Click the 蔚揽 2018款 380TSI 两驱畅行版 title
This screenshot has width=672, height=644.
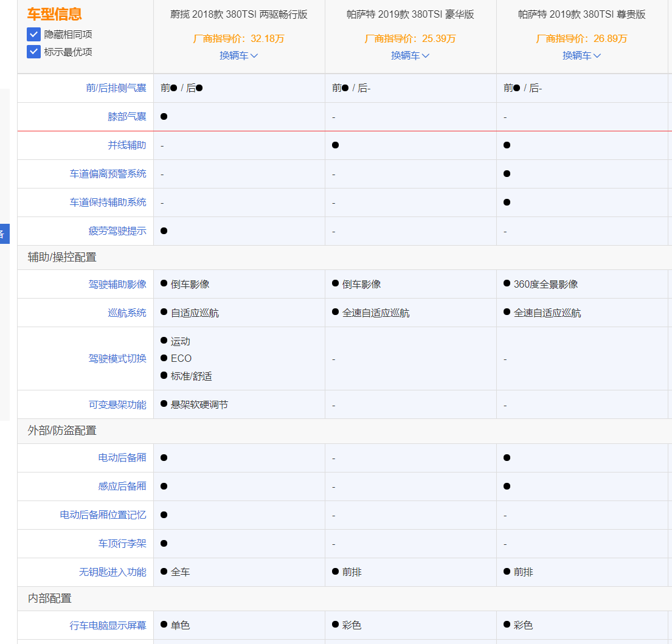239,15
